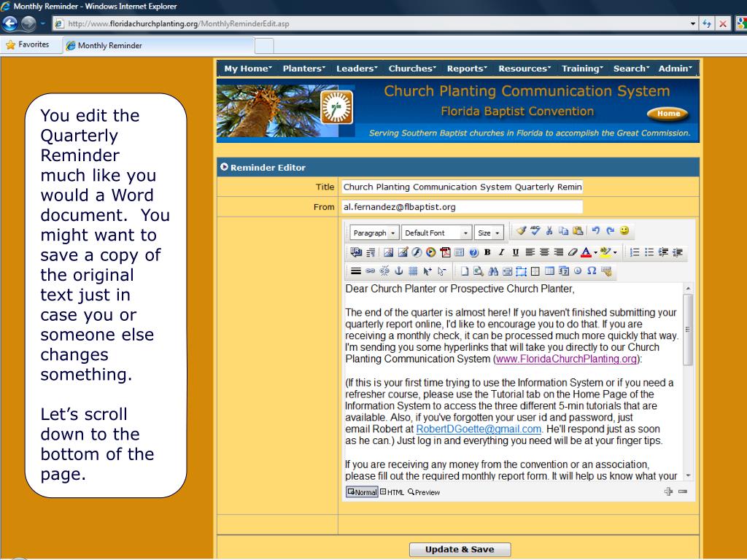Open the address bar URL history dropdown
Screen dimensions: 747x560
pos(693,23)
